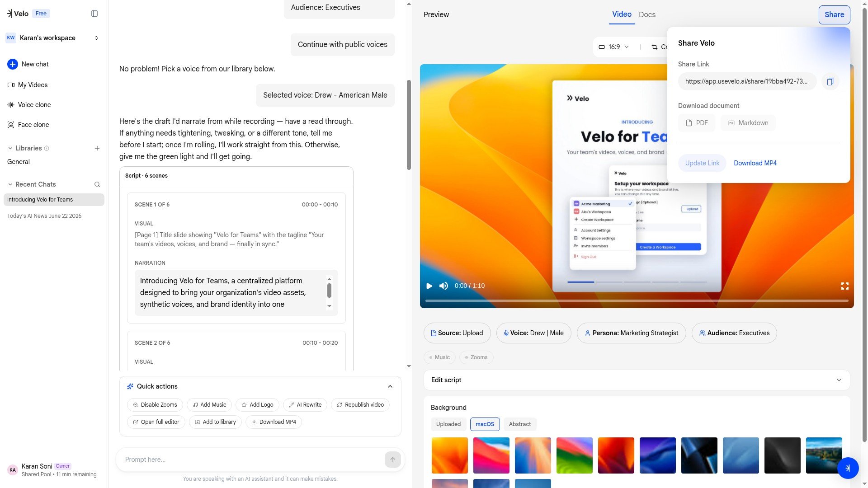868x488 pixels.
Task: Open the Introducing Velo for Teams chat
Action: 54,200
